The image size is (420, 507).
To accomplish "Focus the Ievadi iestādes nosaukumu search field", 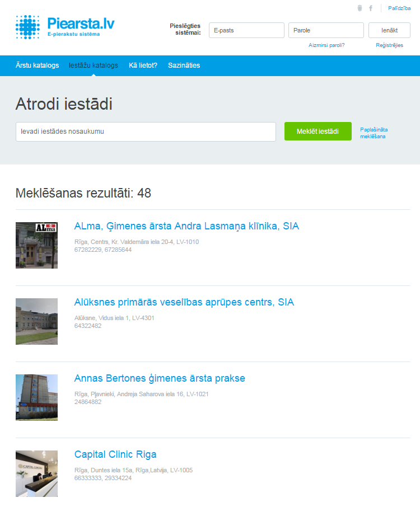I will [x=146, y=132].
